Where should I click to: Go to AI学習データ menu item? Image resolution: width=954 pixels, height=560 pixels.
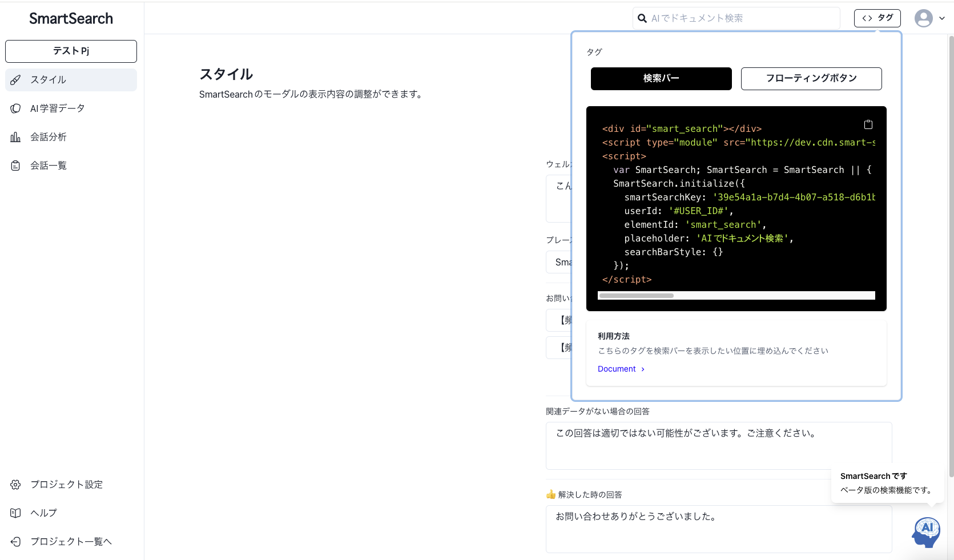point(71,108)
